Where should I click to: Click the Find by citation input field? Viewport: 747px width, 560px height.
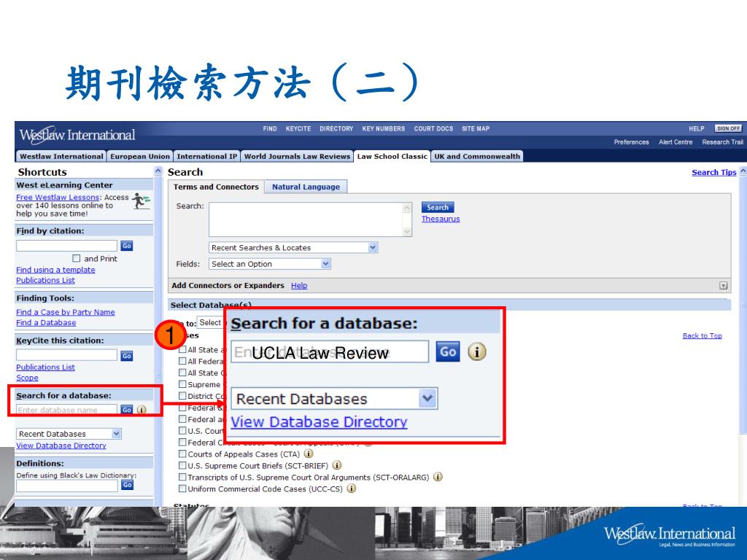pyautogui.click(x=66, y=246)
